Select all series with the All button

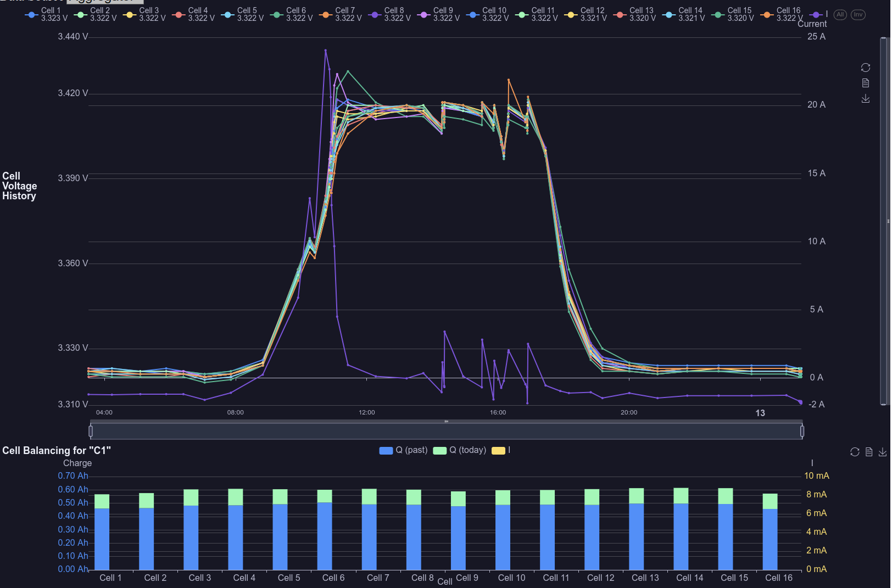point(840,15)
